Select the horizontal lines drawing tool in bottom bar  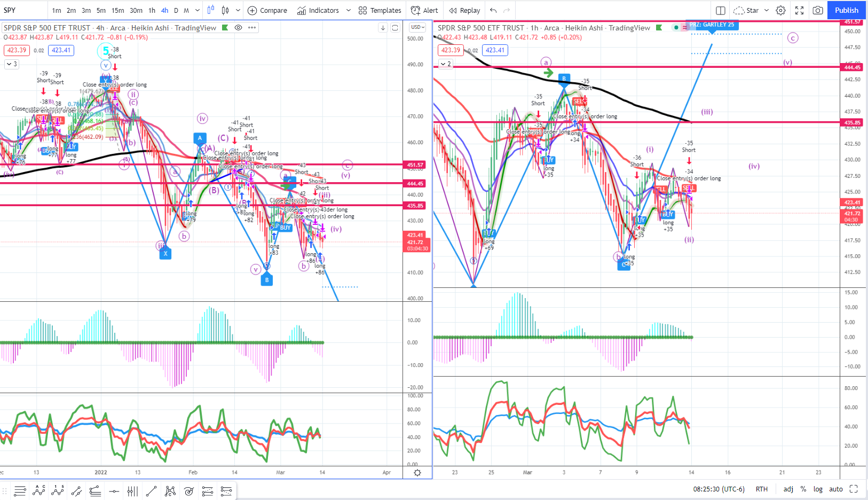click(x=20, y=491)
